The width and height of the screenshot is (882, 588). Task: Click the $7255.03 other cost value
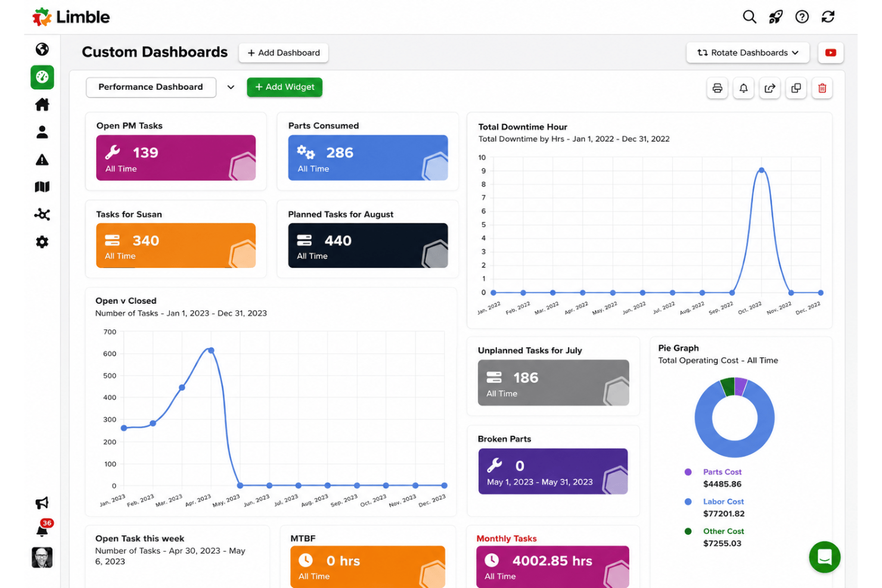click(722, 543)
